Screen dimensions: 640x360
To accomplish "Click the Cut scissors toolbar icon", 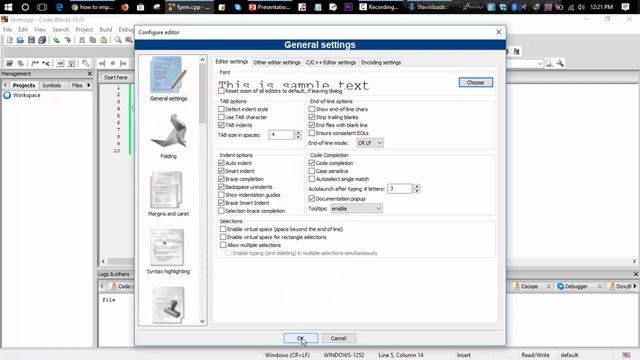I will [82, 40].
